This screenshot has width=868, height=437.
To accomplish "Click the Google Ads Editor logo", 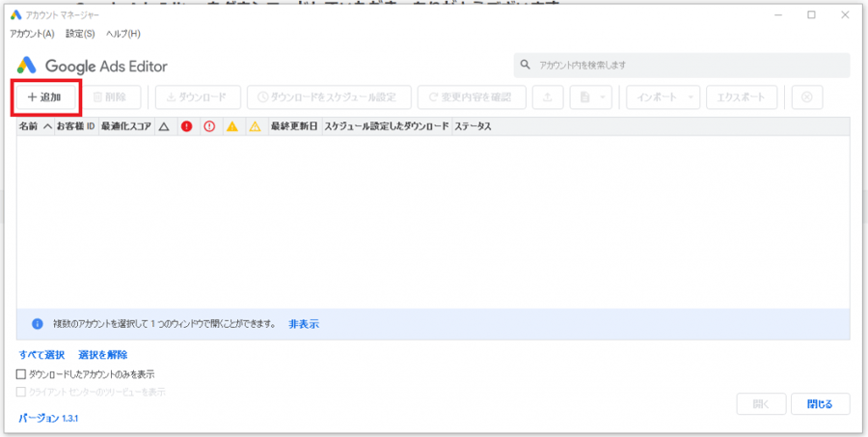I will click(92, 67).
